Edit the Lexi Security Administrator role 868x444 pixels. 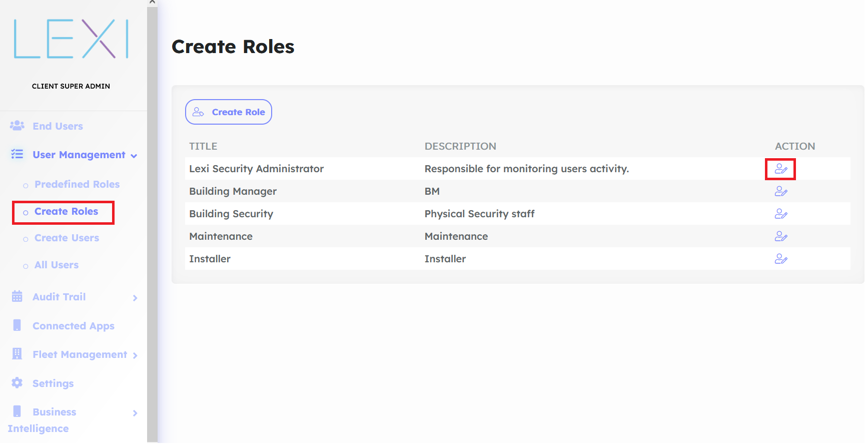tap(780, 169)
